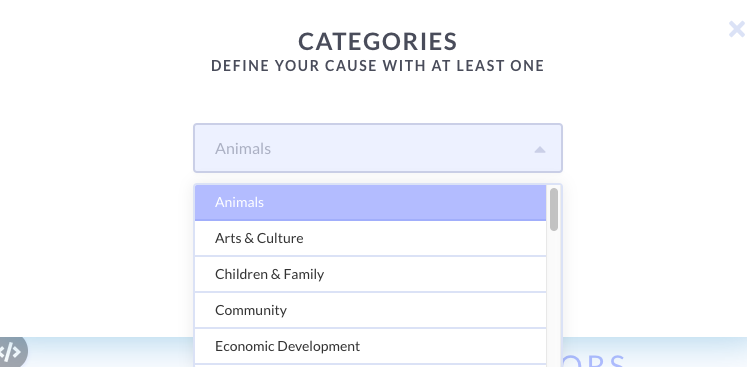The width and height of the screenshot is (747, 367).
Task: Close the Categories dialog with the X icon
Action: 737,30
